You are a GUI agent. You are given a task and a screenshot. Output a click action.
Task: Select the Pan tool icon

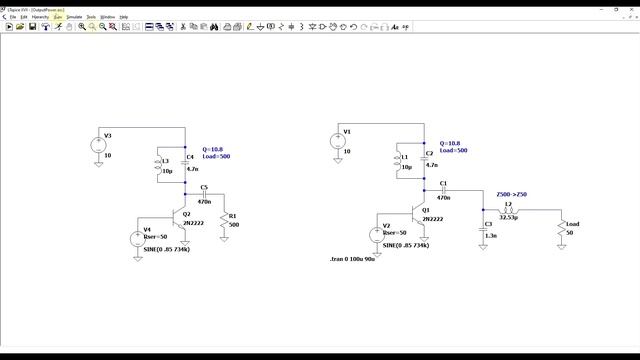(93, 27)
